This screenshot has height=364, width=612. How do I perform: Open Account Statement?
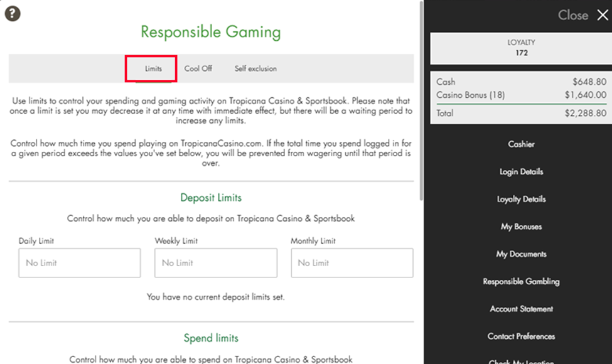point(521,309)
